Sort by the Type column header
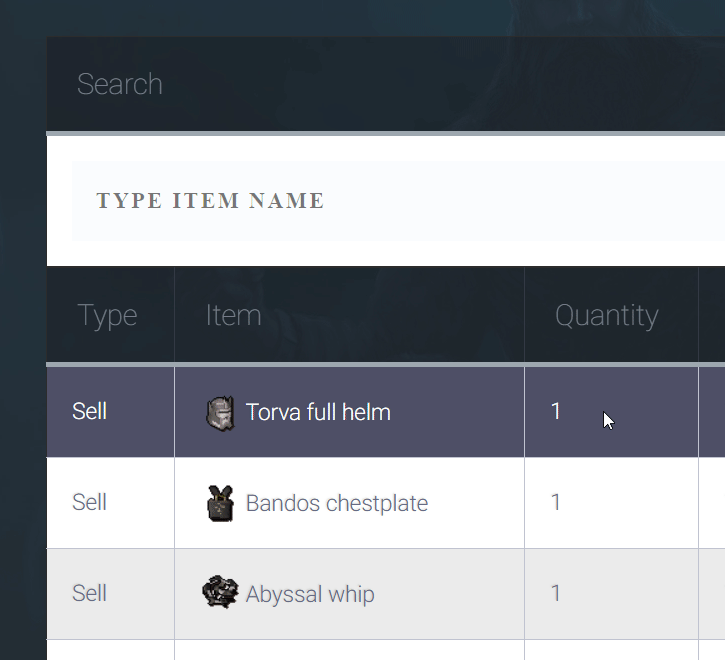 tap(107, 315)
